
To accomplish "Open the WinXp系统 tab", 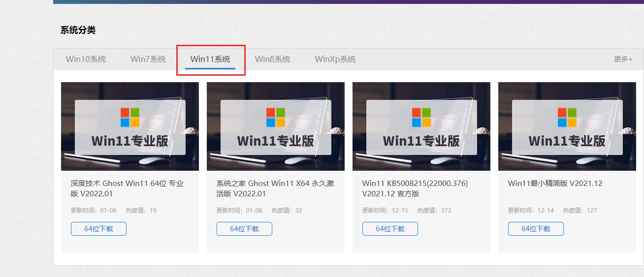I will coord(335,59).
